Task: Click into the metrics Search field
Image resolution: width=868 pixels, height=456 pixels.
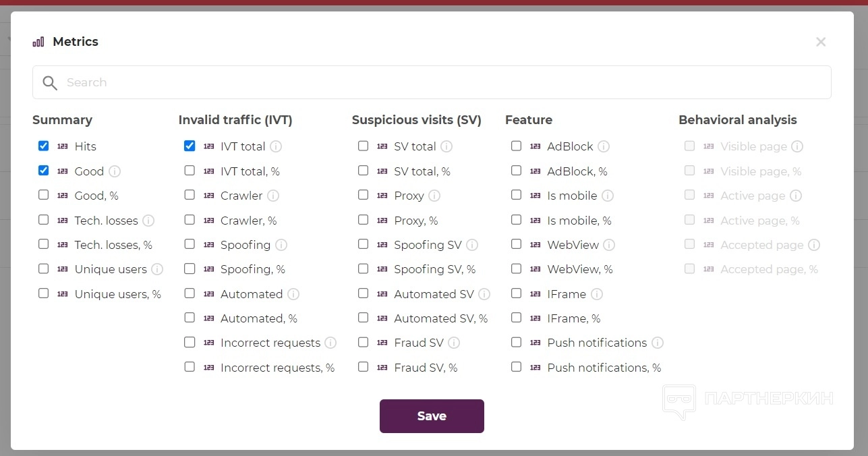Action: [x=432, y=82]
